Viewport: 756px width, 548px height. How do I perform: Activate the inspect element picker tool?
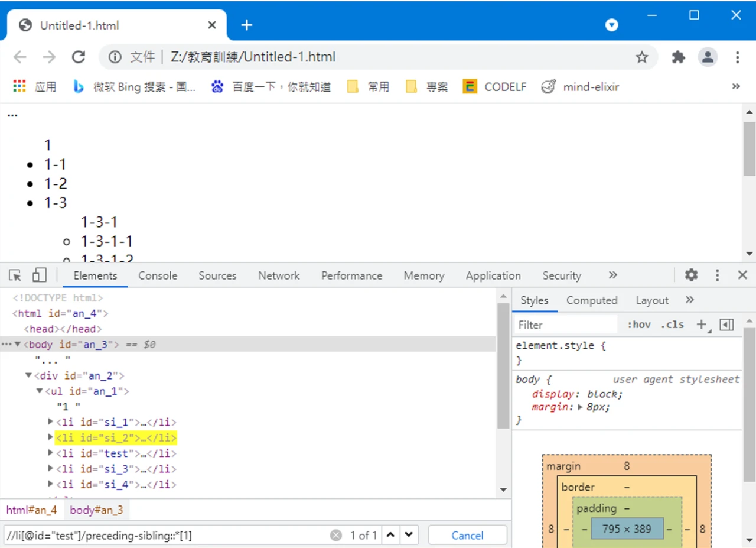tap(15, 275)
